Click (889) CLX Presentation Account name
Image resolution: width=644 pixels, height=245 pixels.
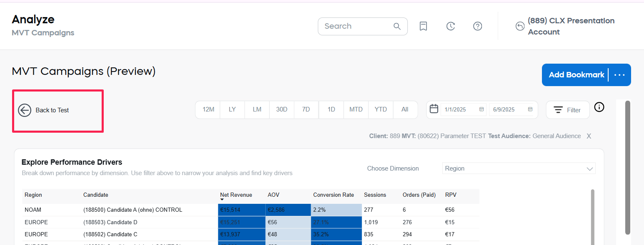(x=571, y=26)
